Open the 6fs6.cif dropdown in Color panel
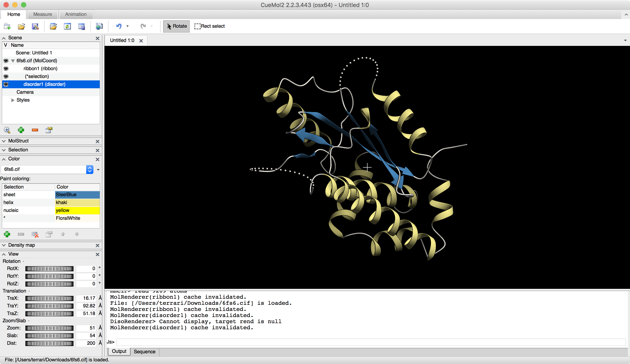630x364 pixels. [x=89, y=170]
